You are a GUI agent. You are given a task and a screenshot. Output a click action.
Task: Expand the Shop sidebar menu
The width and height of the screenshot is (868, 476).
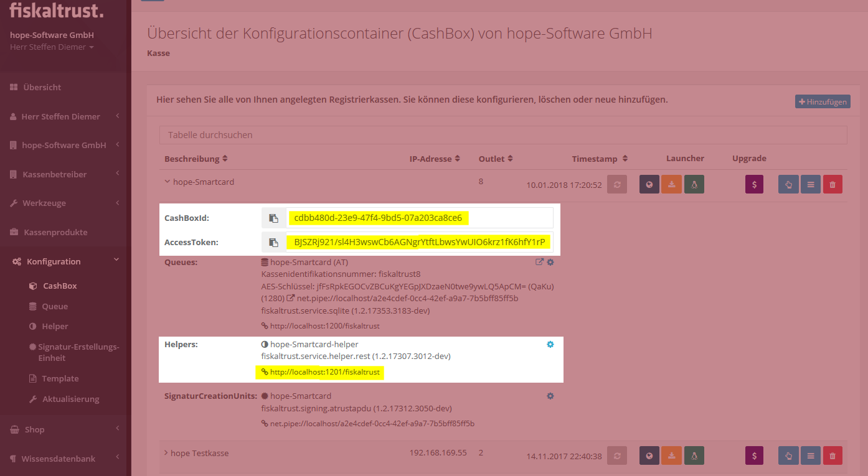point(65,429)
